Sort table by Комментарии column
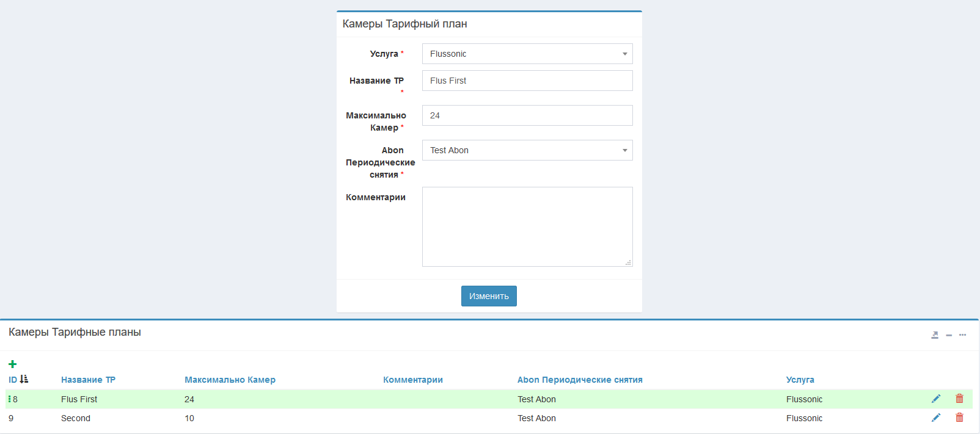The width and height of the screenshot is (980, 434). point(412,380)
